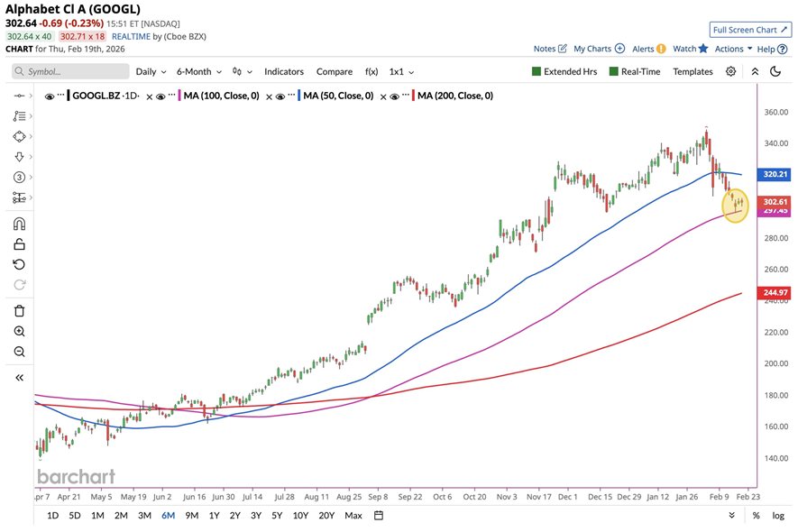Enable the magnet snap tool

point(19,224)
